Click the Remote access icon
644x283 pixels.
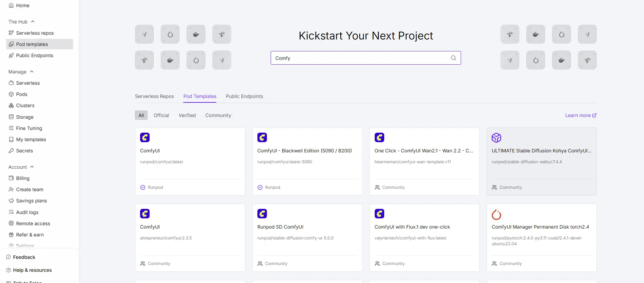[x=11, y=223]
